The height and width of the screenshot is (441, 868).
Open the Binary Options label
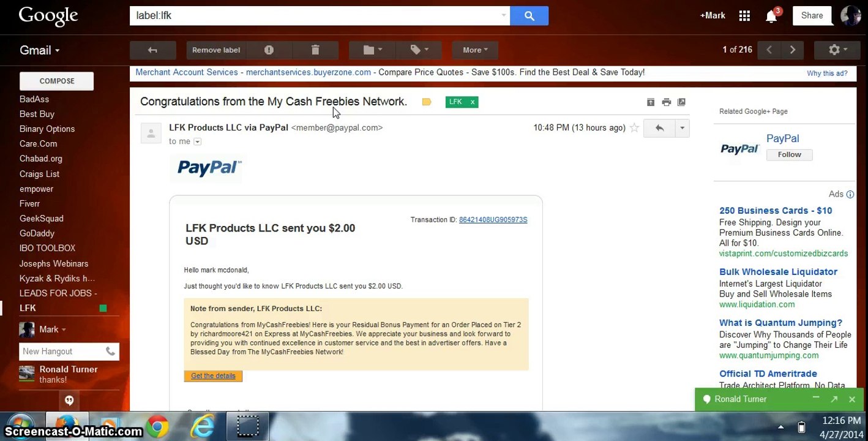(47, 129)
